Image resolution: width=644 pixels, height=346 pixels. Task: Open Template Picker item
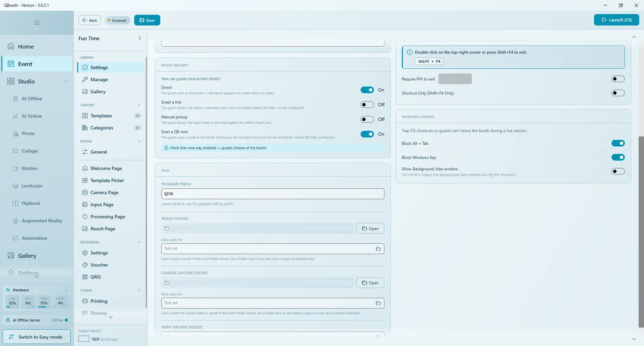(x=111, y=181)
